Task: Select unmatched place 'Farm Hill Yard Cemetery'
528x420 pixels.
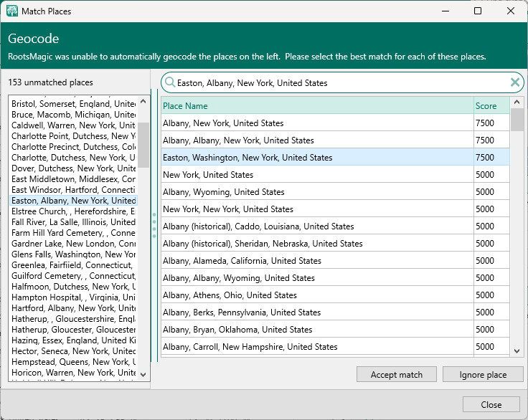Action: 73,233
